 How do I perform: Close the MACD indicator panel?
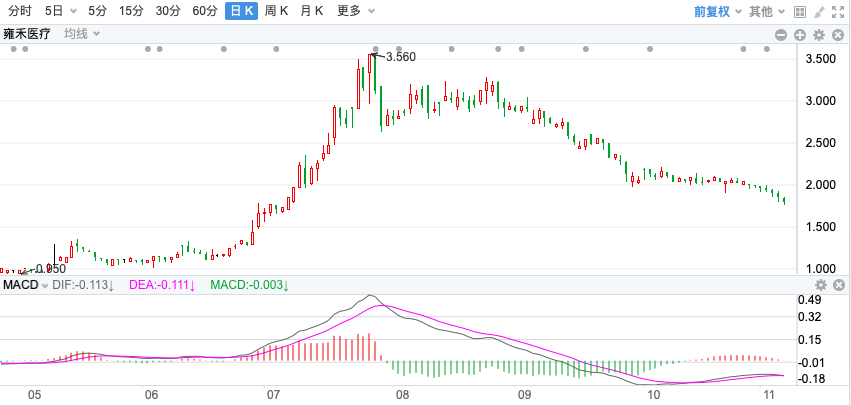pos(838,286)
